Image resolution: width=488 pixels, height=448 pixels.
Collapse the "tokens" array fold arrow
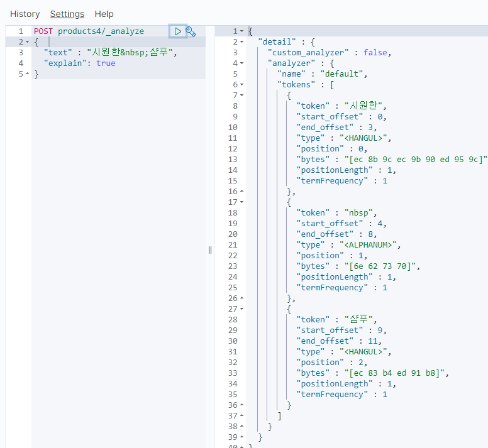pos(242,85)
